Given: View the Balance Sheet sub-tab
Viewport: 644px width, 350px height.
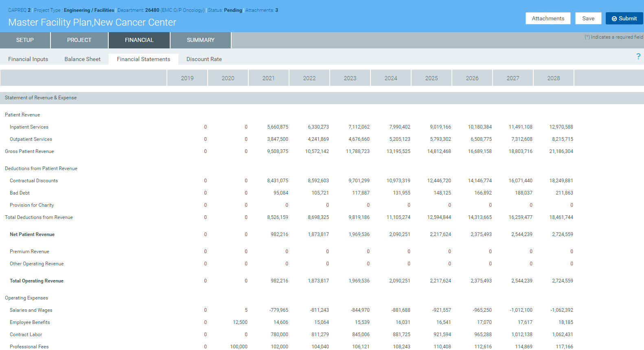Looking at the screenshot, I should 82,59.
